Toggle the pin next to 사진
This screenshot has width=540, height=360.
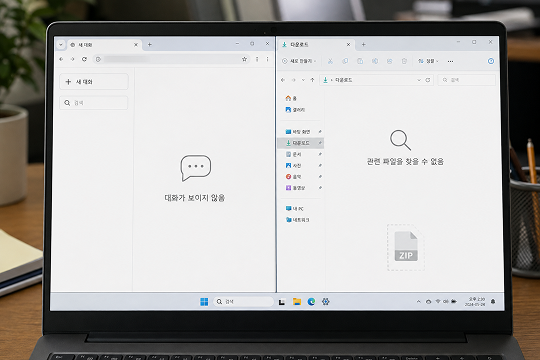pyautogui.click(x=320, y=166)
